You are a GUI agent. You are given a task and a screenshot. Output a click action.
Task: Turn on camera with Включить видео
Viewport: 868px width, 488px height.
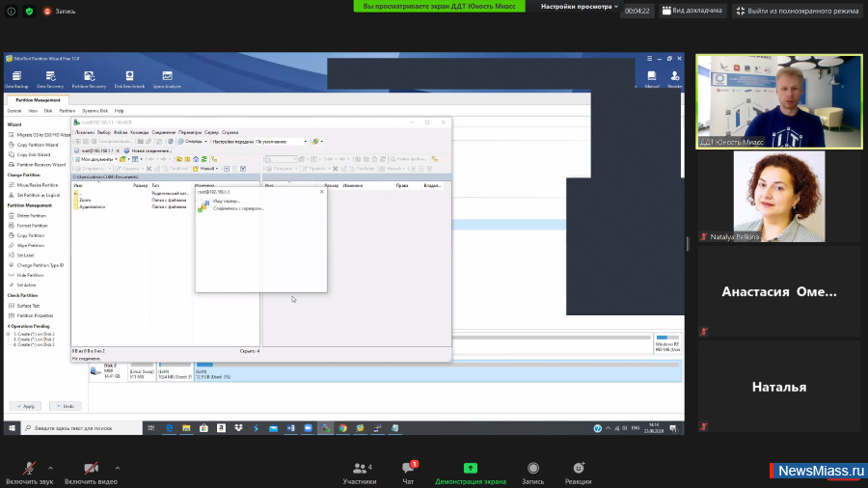90,472
